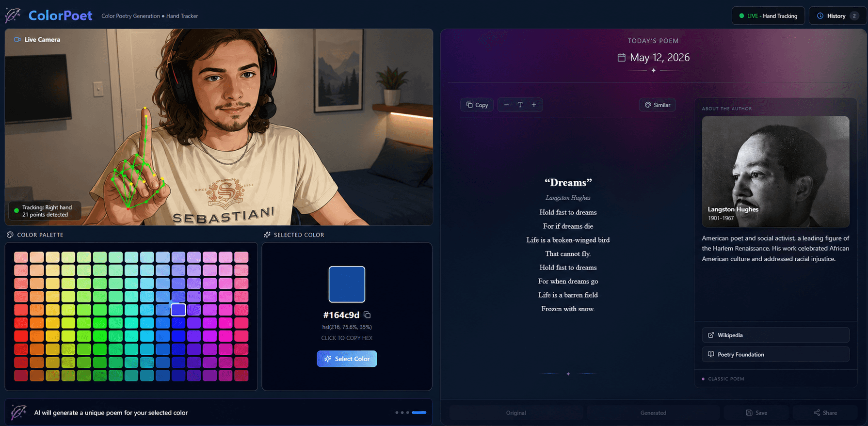
Task: Click the "hsl(216, 75.6%, 35%)" value
Action: tap(347, 327)
